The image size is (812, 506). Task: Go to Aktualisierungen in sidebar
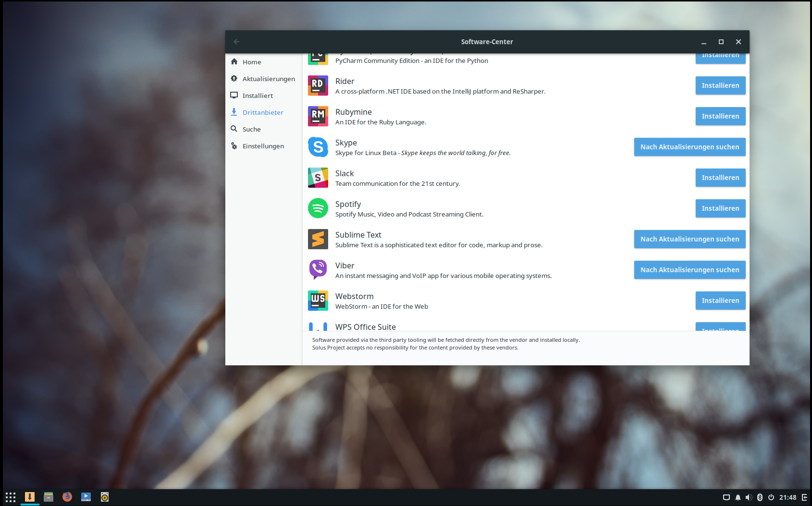click(x=268, y=79)
